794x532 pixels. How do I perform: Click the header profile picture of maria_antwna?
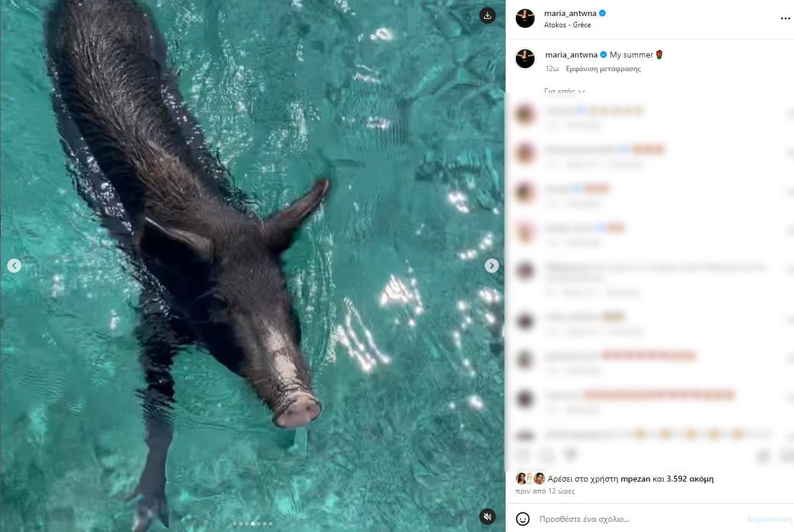coord(525,18)
